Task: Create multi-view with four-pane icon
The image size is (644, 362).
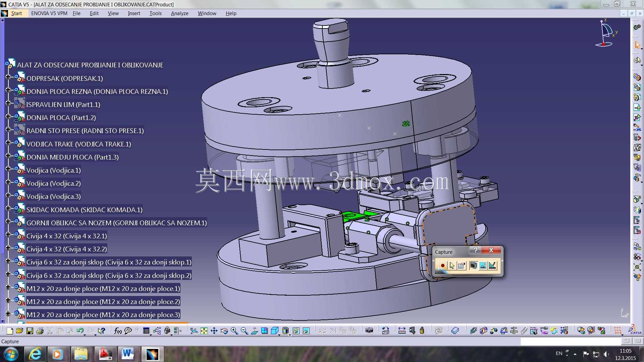Action: [x=264, y=331]
